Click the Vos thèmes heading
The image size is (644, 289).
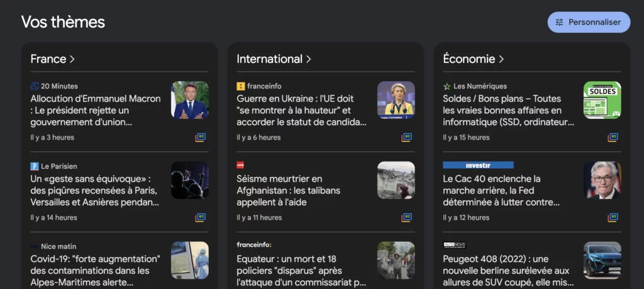(63, 22)
